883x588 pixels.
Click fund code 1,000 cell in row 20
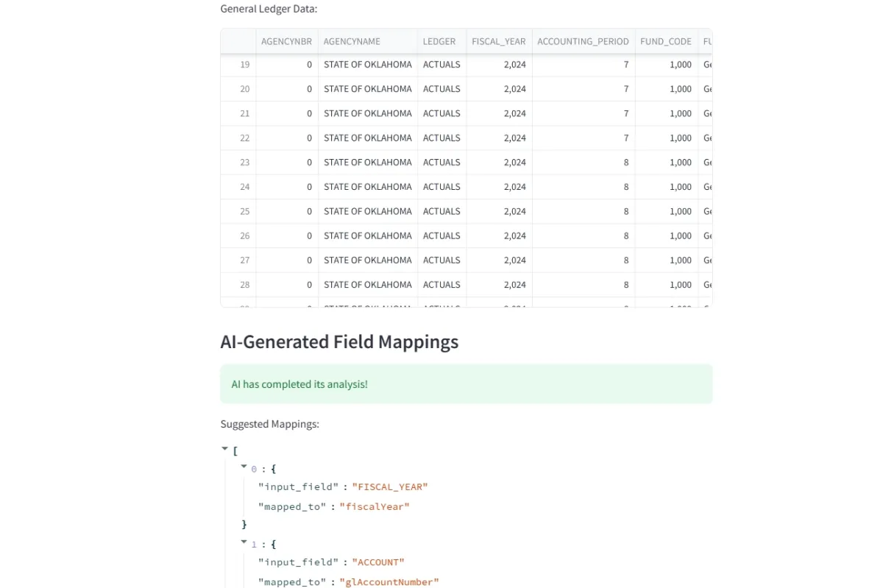(667, 89)
